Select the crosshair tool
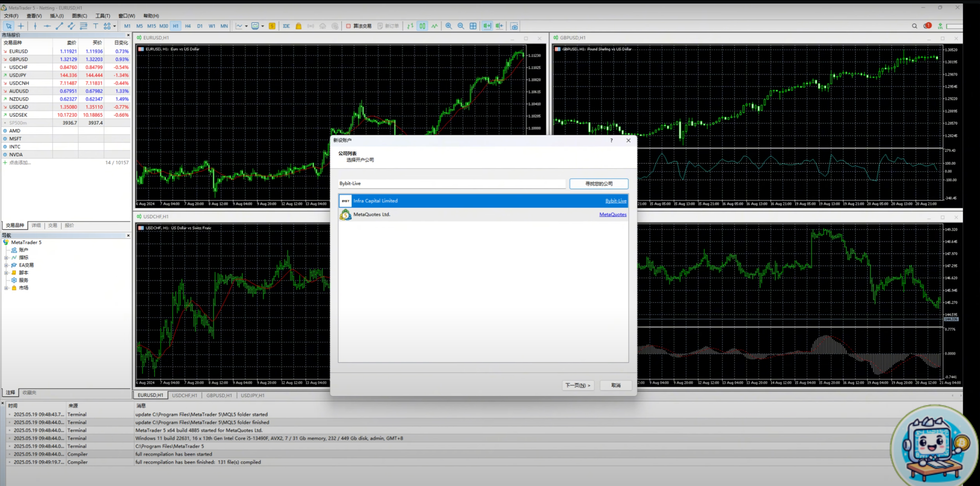Image resolution: width=980 pixels, height=486 pixels. [x=21, y=26]
